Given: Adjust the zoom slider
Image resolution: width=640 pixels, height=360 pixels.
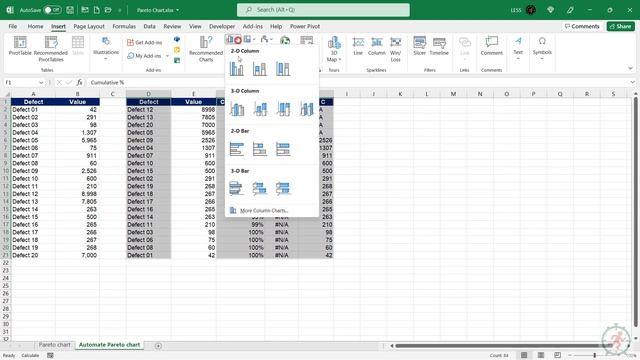Looking at the screenshot, I should (594, 355).
